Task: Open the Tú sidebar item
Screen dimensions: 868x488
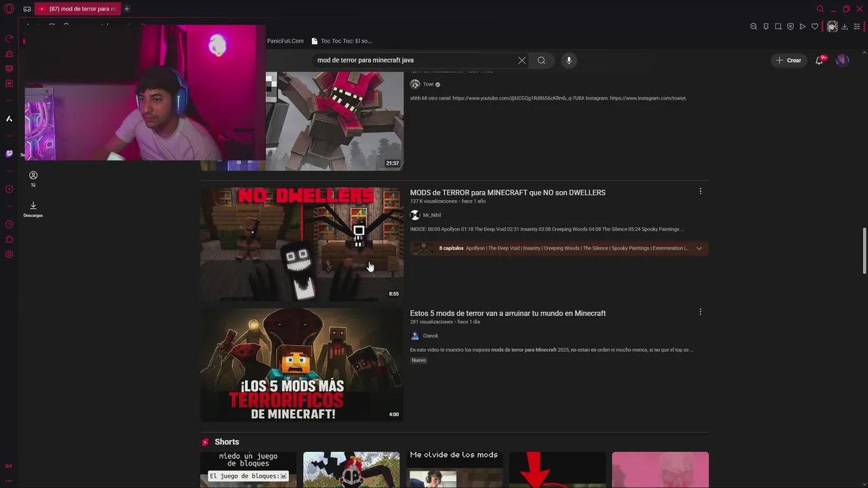Action: pos(33,179)
